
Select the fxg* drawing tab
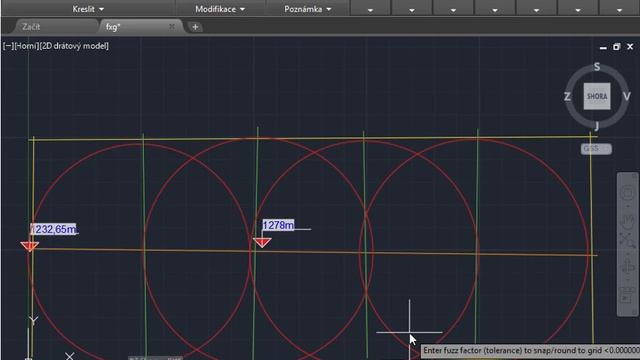pyautogui.click(x=113, y=27)
